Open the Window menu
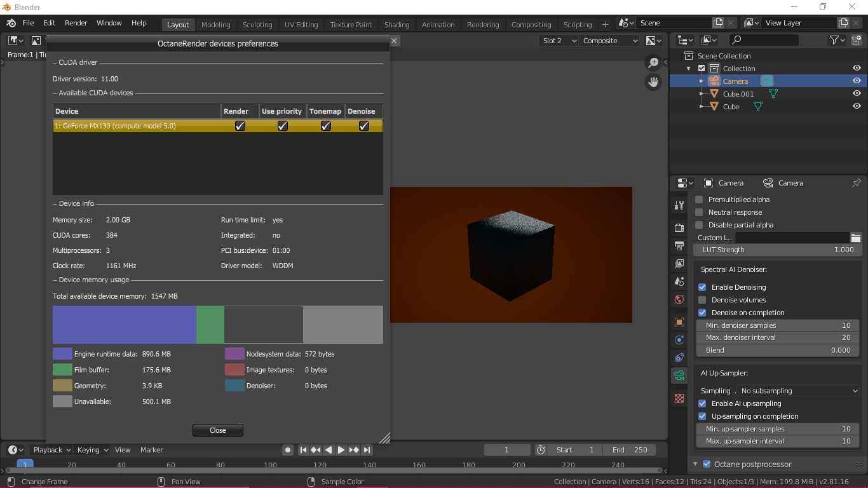 [109, 23]
